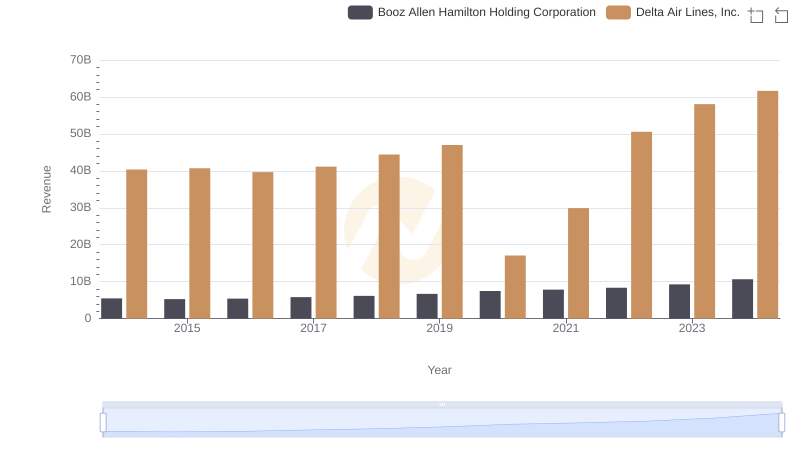
Task: Click the 2023 x-axis label
Action: point(692,328)
